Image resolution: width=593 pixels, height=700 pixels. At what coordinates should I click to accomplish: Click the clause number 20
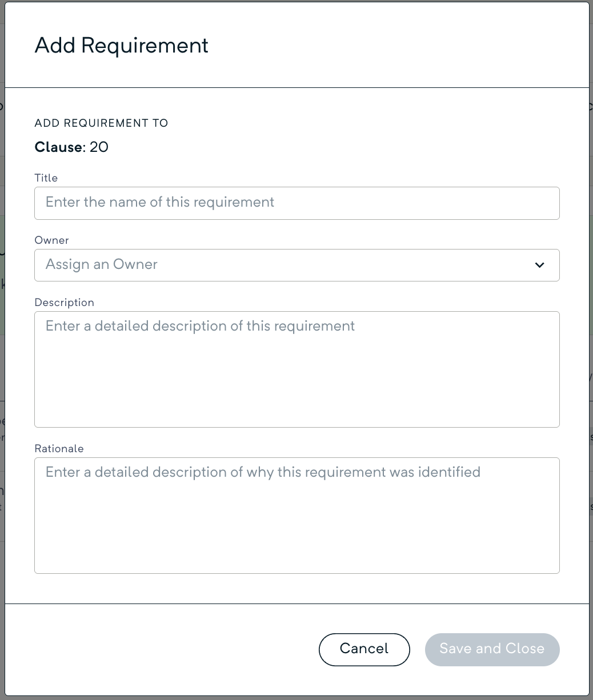[x=99, y=147]
